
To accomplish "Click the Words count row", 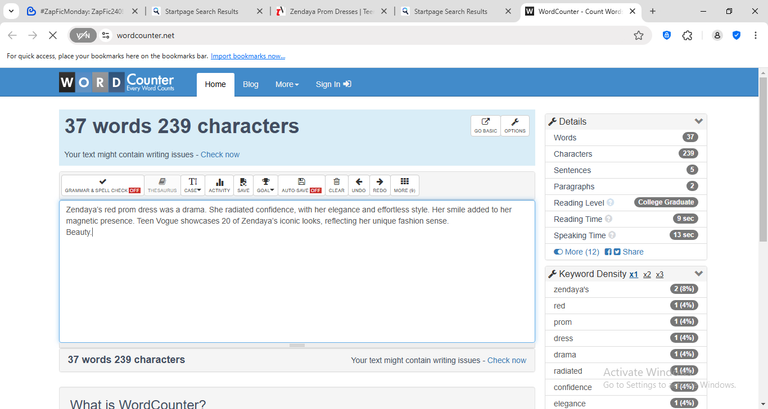I will [x=625, y=138].
